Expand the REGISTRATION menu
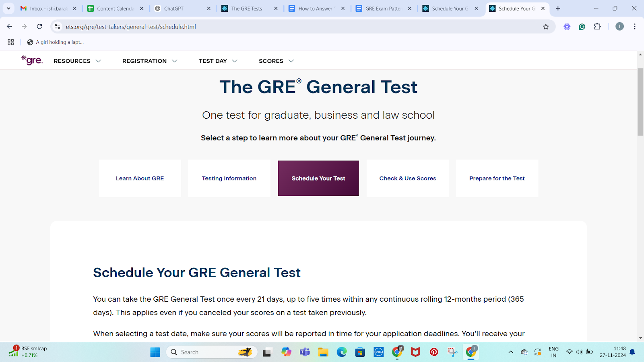Image resolution: width=644 pixels, height=362 pixels. [x=150, y=61]
